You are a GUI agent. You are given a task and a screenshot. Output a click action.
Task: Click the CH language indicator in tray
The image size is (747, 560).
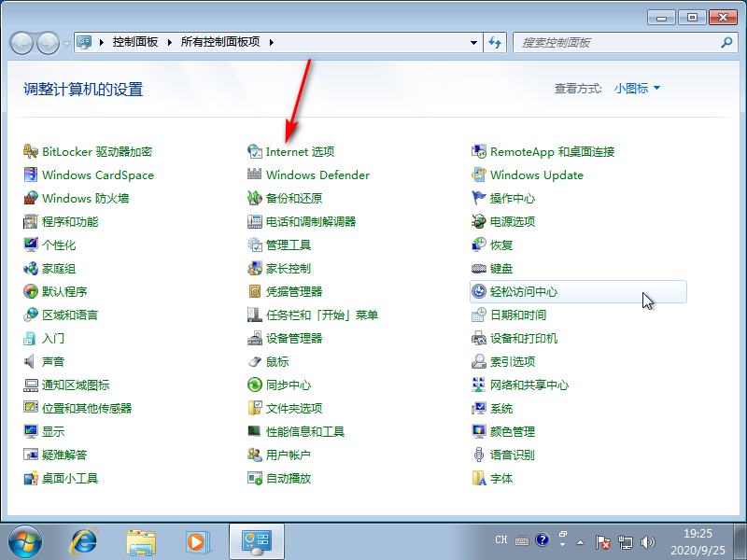tap(501, 540)
